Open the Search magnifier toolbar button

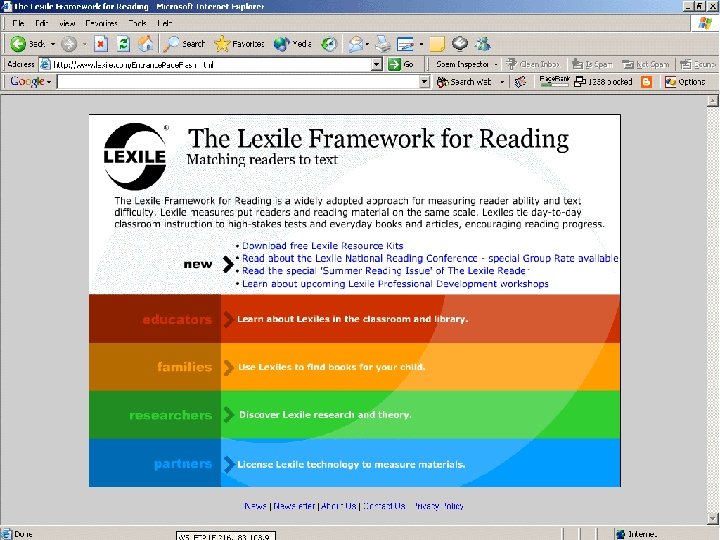185,44
